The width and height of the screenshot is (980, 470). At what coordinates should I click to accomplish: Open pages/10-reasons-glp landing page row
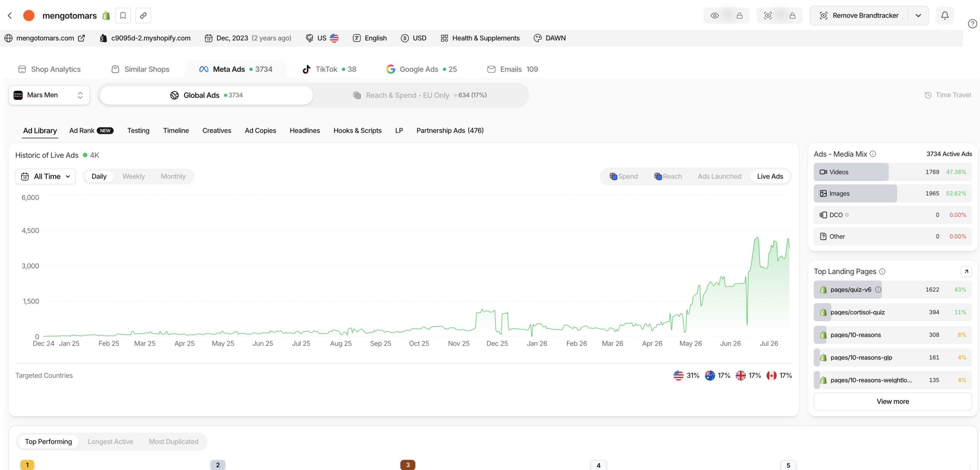[x=892, y=357]
